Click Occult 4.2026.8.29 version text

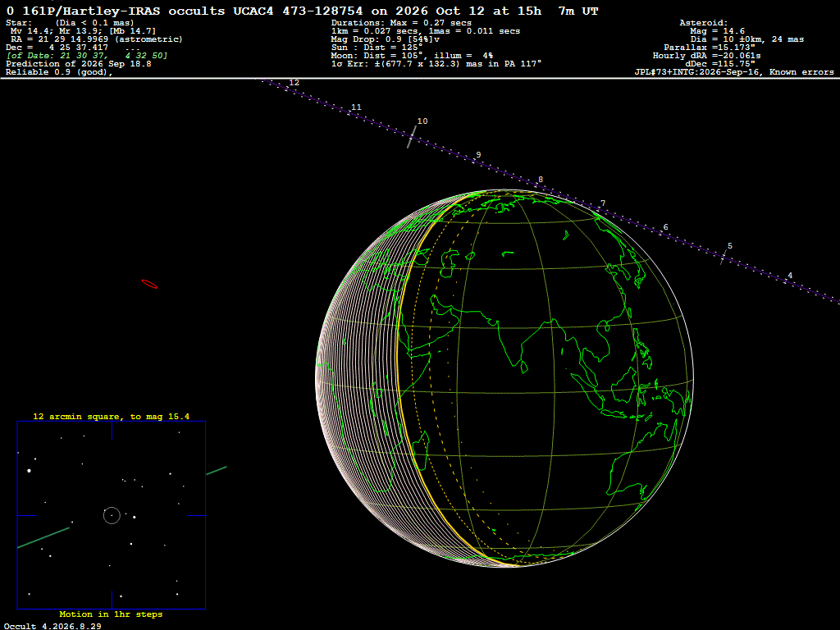coord(52,626)
